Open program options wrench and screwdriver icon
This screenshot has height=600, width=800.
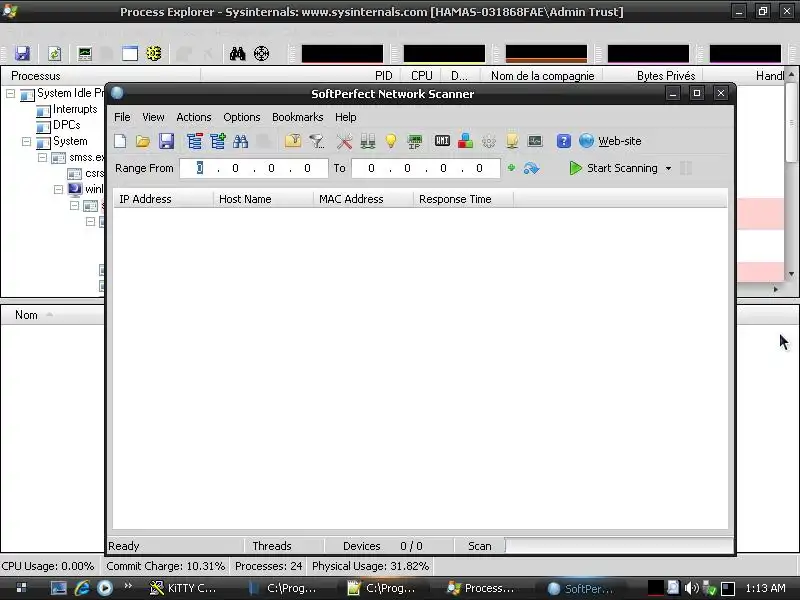(x=344, y=141)
